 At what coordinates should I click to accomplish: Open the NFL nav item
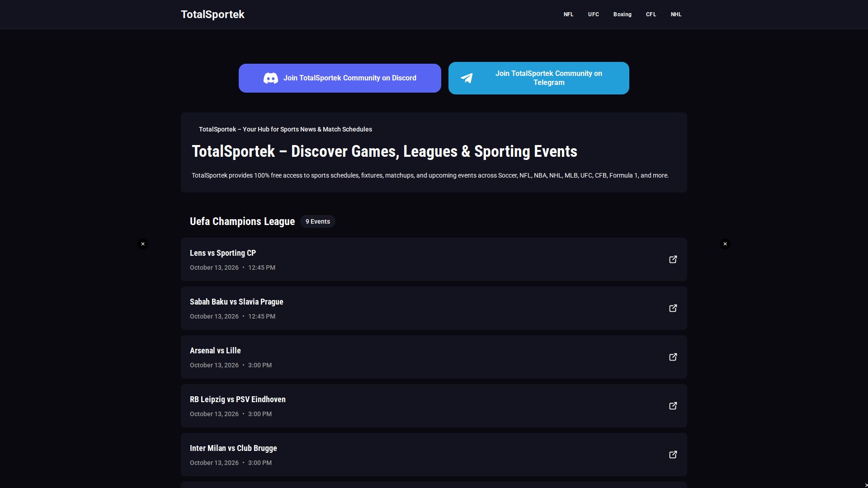568,14
